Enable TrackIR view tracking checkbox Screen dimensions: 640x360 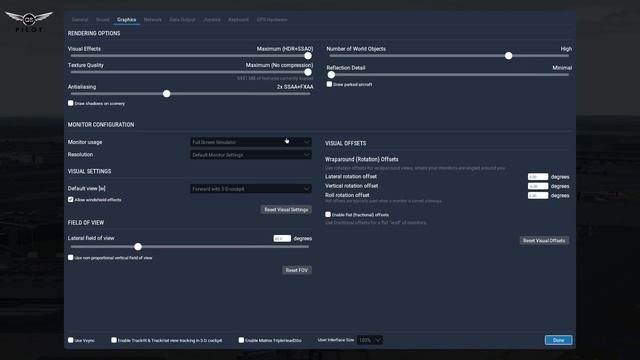(x=114, y=340)
